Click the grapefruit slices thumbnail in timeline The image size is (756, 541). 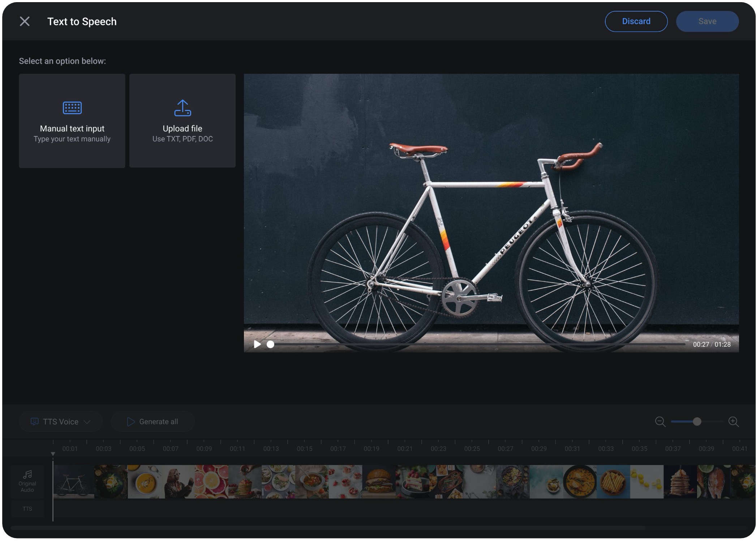(211, 482)
